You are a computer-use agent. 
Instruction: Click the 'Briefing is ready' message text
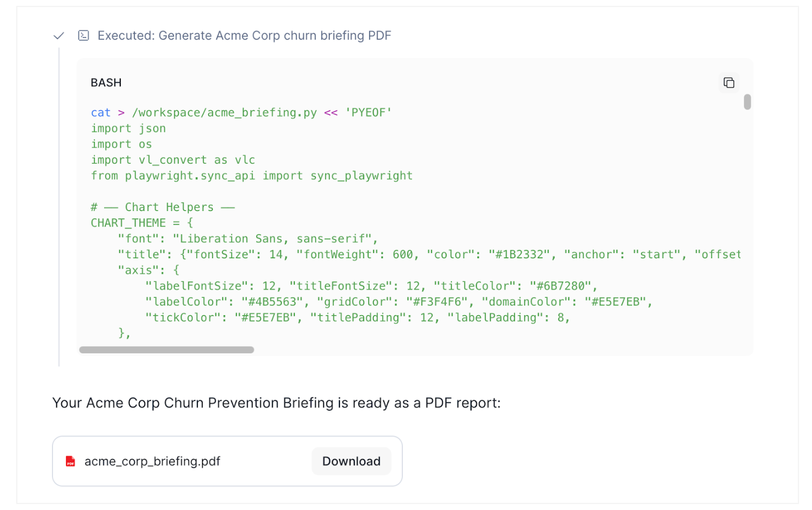point(276,403)
